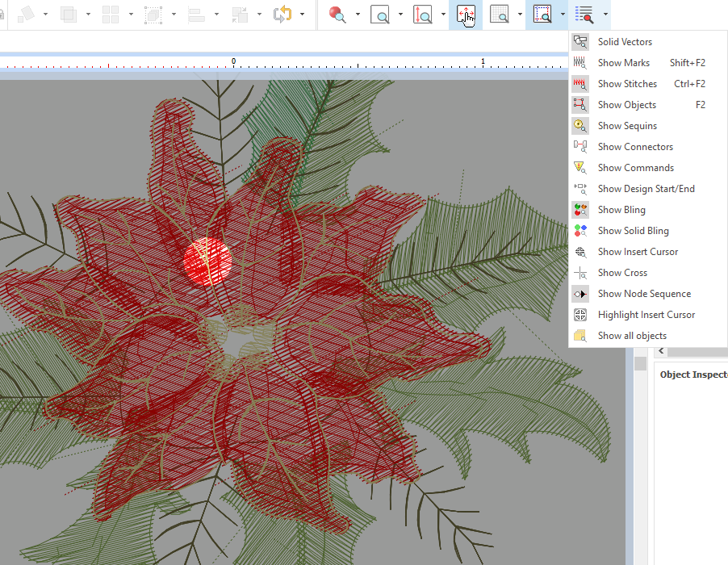Click the grayed dotted selection group icon
This screenshot has width=728, height=565.
(153, 15)
